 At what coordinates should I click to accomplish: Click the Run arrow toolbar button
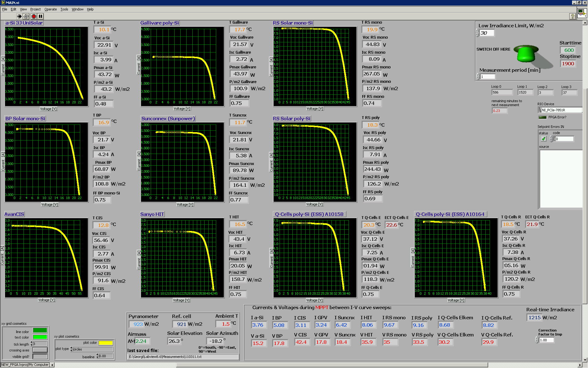[19, 16]
